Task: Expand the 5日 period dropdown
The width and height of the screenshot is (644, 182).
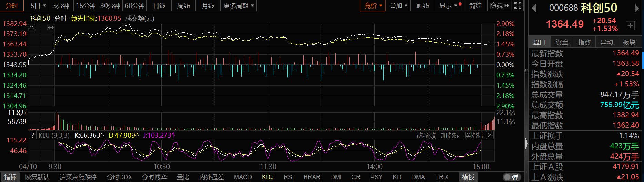Action: pos(38,6)
